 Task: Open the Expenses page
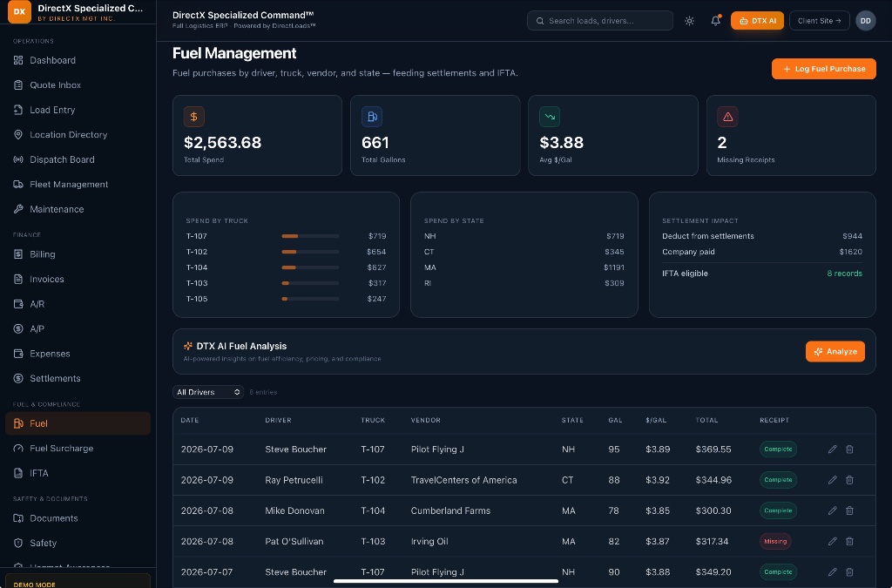click(78, 354)
